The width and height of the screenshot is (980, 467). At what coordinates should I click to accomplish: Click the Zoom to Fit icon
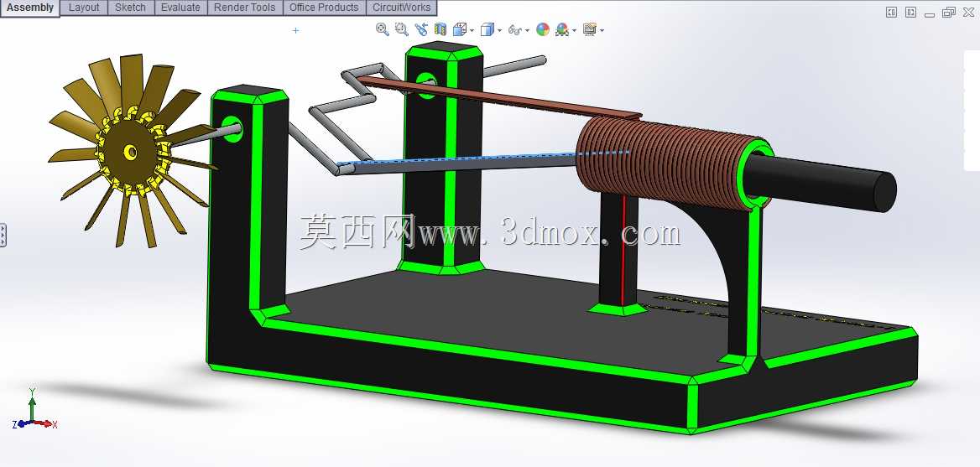(383, 29)
